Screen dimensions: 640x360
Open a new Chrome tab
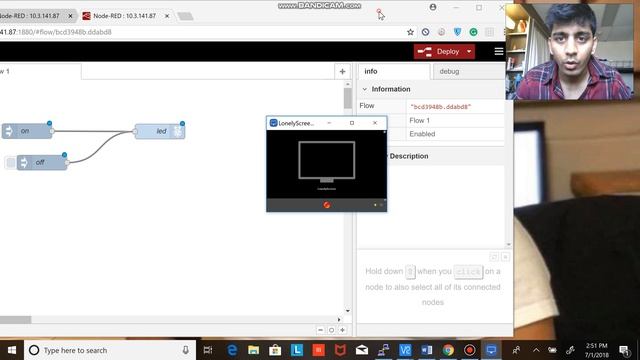185,16
